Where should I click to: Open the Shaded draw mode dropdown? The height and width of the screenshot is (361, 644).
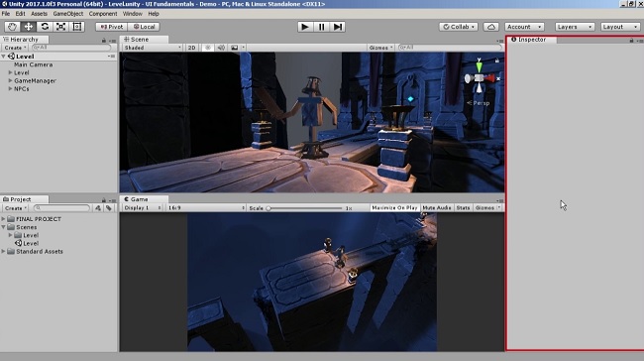click(x=153, y=48)
